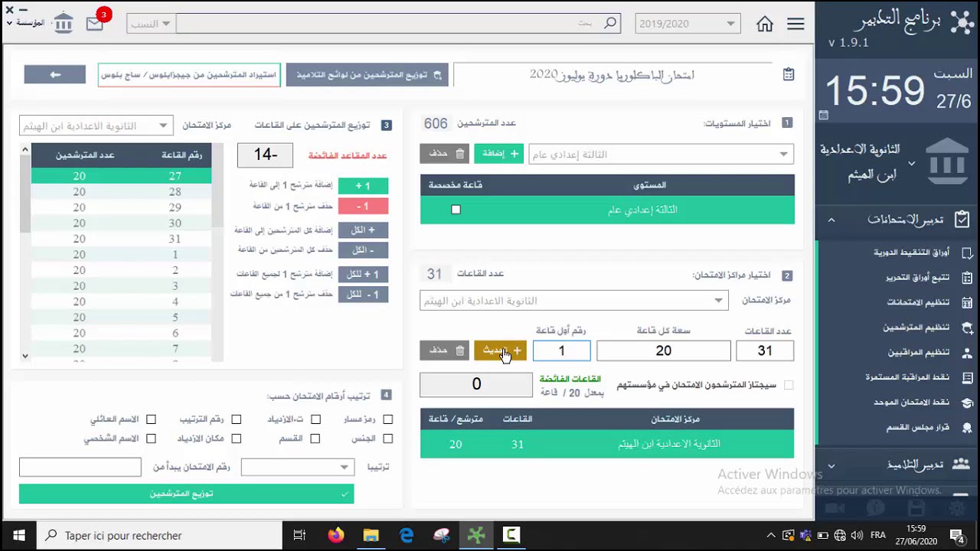Check the مكان الازدياد sorting checkbox
The width and height of the screenshot is (980, 551).
236,439
